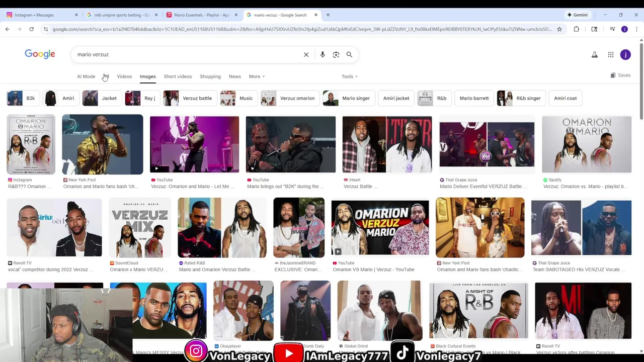The image size is (644, 362).
Task: Open a new browser tab
Action: [x=328, y=15]
